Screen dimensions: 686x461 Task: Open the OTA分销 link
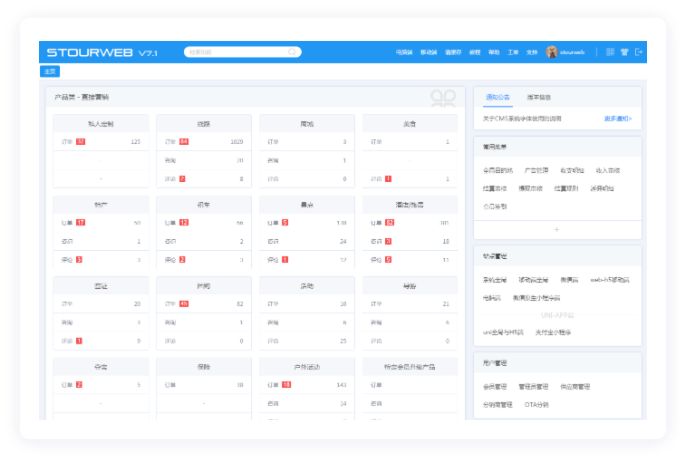[x=537, y=405]
